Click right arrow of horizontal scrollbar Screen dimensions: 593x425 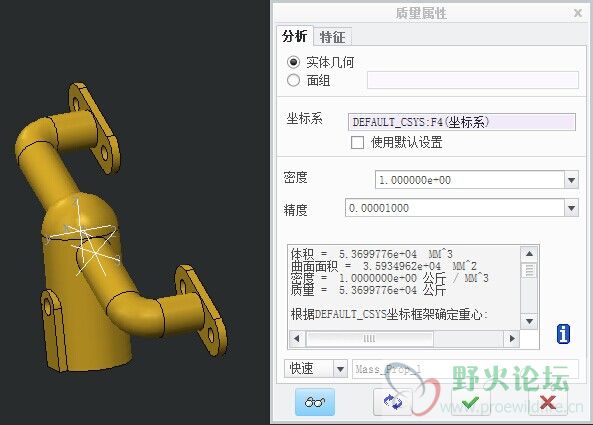[x=512, y=338]
